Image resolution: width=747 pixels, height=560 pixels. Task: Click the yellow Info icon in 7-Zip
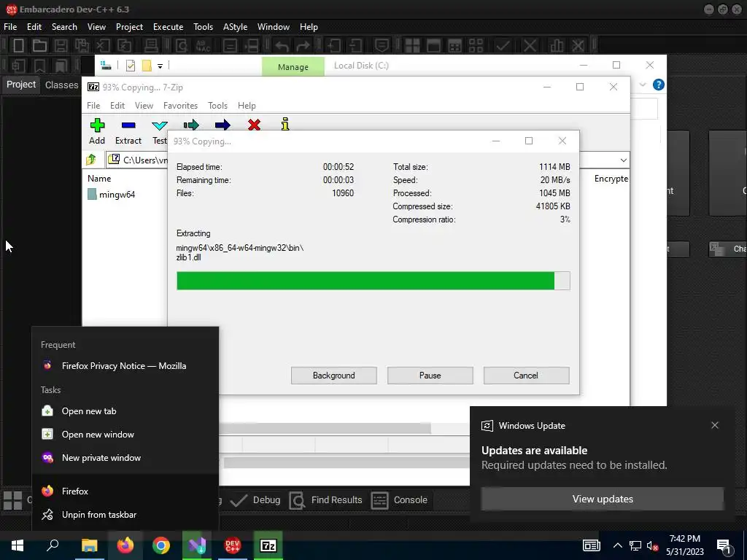tap(285, 124)
